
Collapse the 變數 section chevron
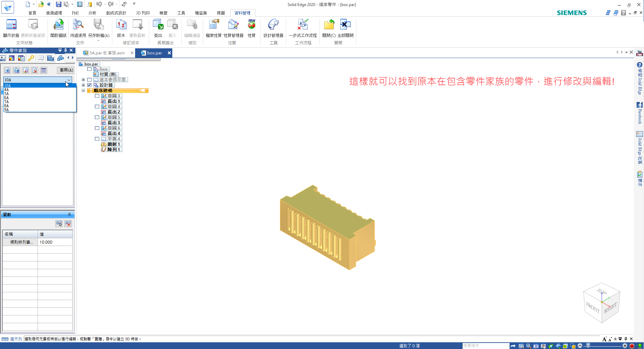[x=69, y=214]
